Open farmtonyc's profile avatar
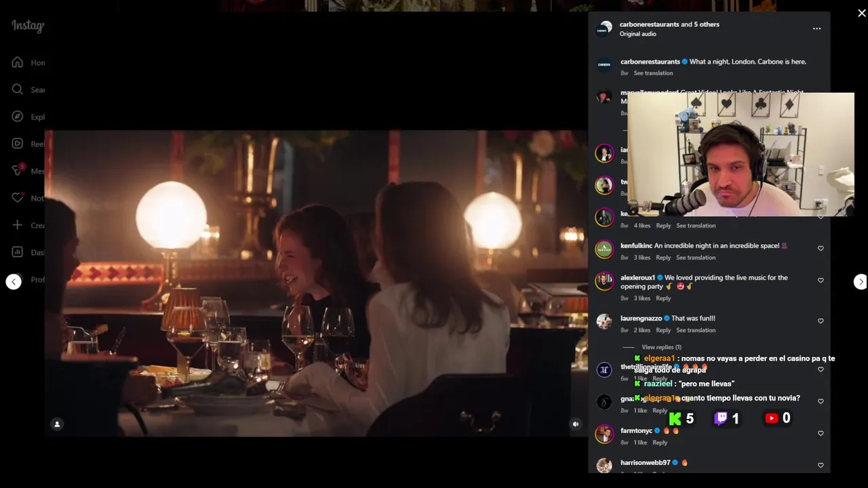This screenshot has height=488, width=868. (604, 434)
